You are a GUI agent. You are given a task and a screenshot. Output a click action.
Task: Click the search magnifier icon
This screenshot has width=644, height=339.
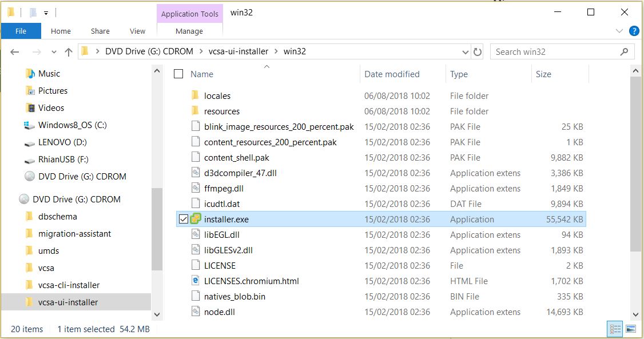pyautogui.click(x=624, y=51)
